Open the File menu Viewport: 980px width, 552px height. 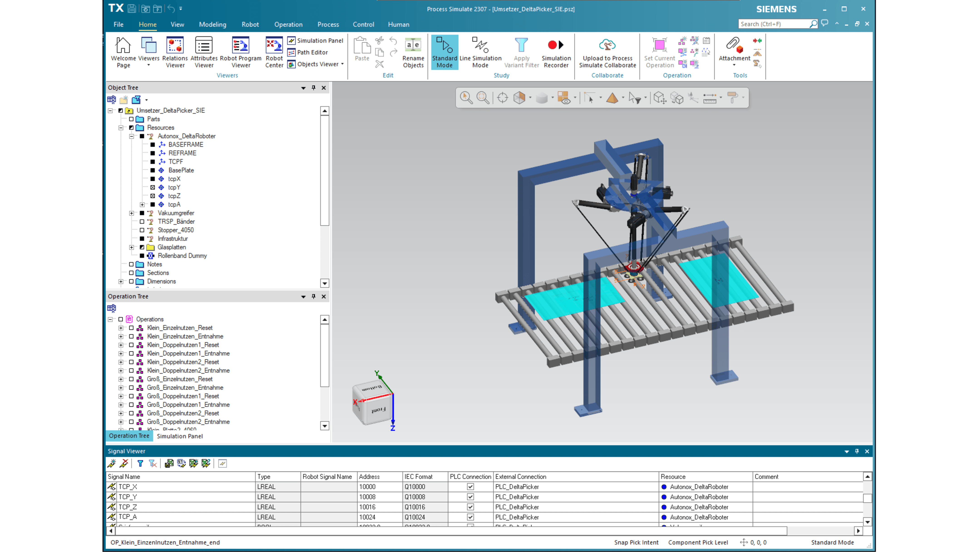click(x=118, y=24)
